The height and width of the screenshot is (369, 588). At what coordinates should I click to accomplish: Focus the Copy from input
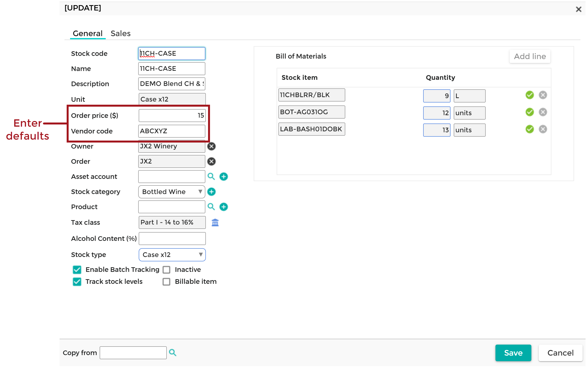tap(133, 353)
